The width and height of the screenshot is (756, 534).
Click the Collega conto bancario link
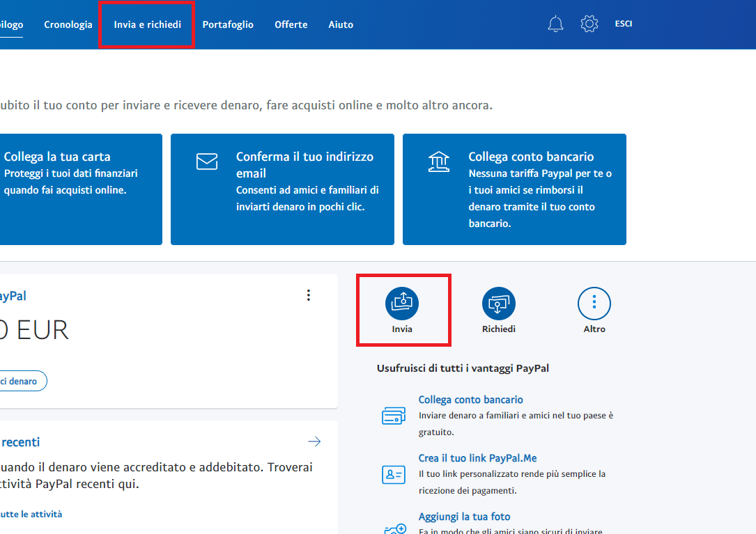click(x=470, y=400)
